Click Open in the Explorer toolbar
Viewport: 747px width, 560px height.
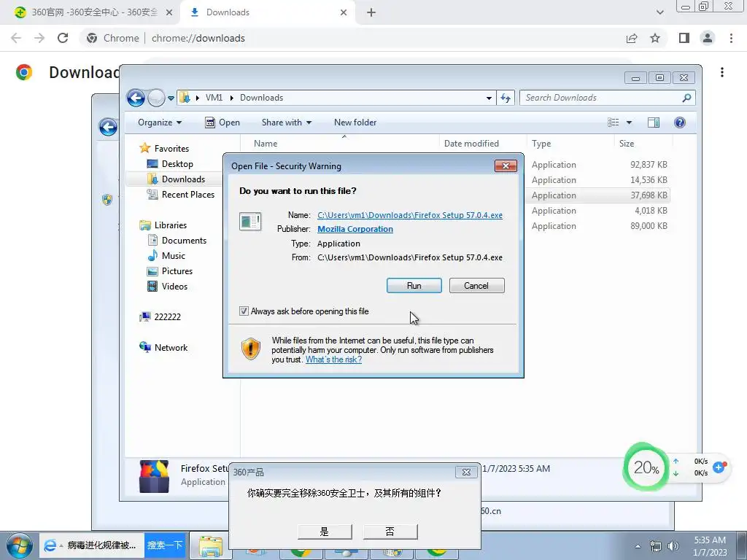tap(222, 122)
